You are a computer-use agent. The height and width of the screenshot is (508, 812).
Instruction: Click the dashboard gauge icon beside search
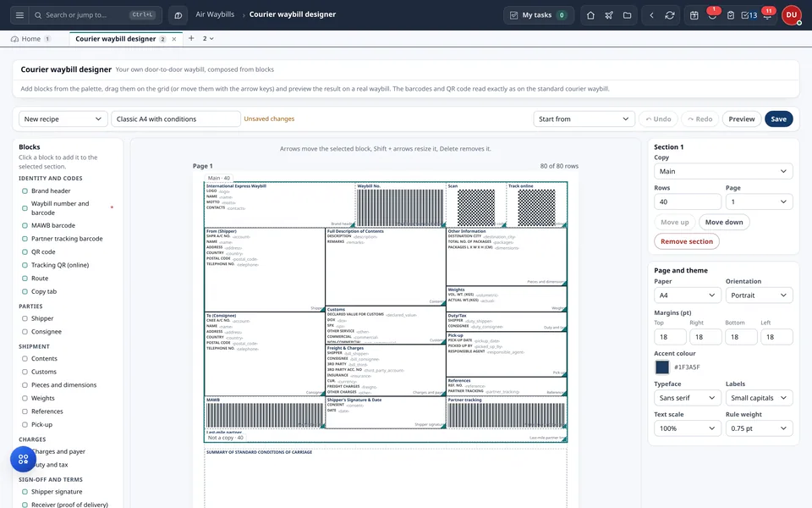pyautogui.click(x=178, y=15)
